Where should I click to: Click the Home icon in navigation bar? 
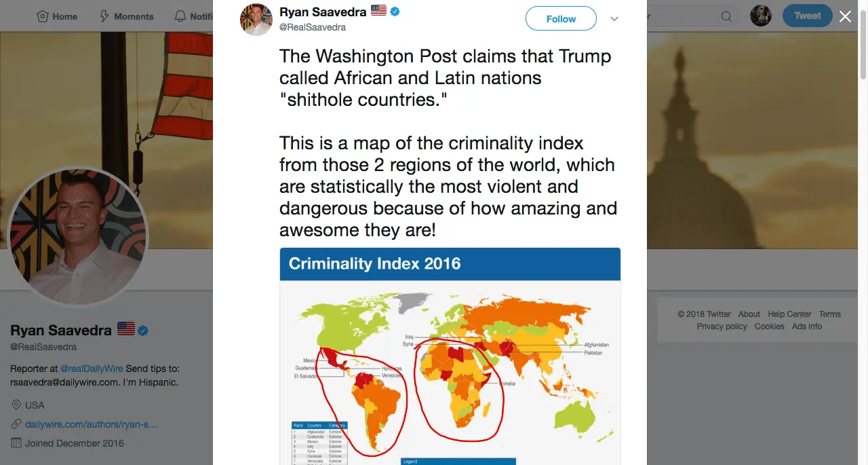[42, 16]
